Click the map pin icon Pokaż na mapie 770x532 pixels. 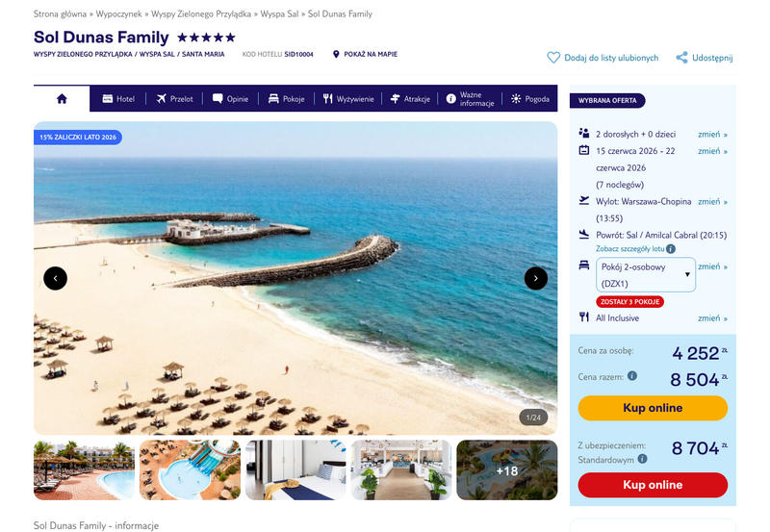pyautogui.click(x=336, y=54)
